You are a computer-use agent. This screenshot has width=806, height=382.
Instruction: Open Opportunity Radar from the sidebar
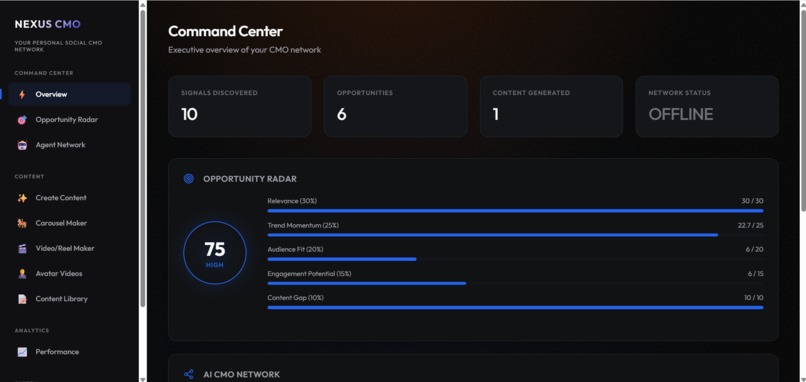[69, 120]
